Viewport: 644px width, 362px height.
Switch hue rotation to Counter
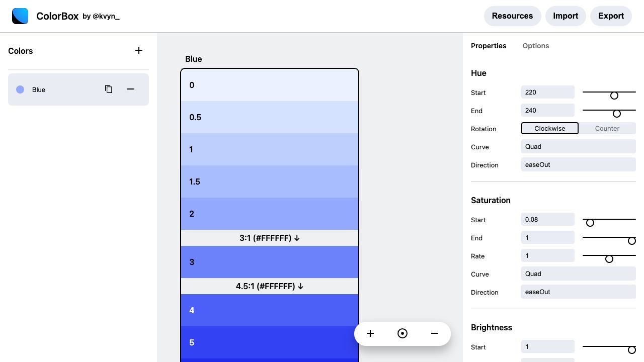click(607, 128)
